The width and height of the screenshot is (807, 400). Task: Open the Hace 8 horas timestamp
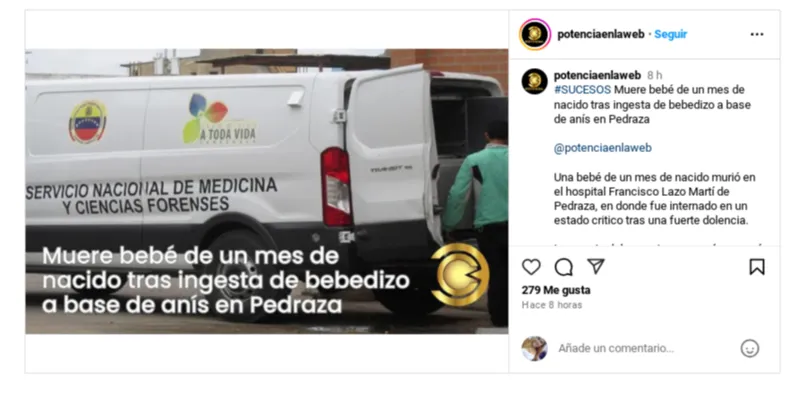[x=552, y=305]
